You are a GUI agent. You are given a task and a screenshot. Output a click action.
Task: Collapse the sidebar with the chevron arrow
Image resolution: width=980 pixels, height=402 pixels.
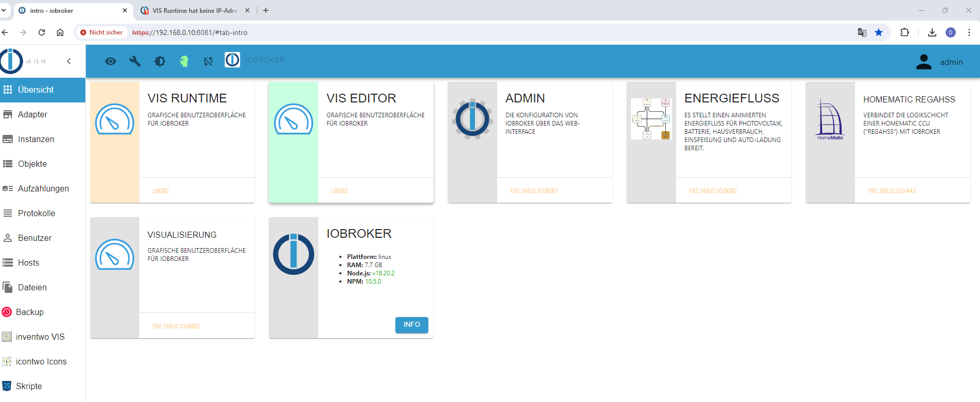pyautogui.click(x=69, y=61)
